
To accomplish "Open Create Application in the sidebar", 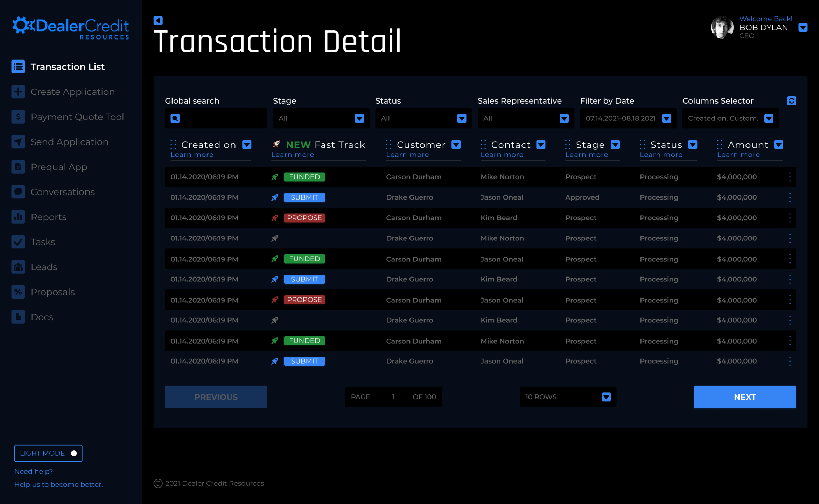I will (x=72, y=92).
